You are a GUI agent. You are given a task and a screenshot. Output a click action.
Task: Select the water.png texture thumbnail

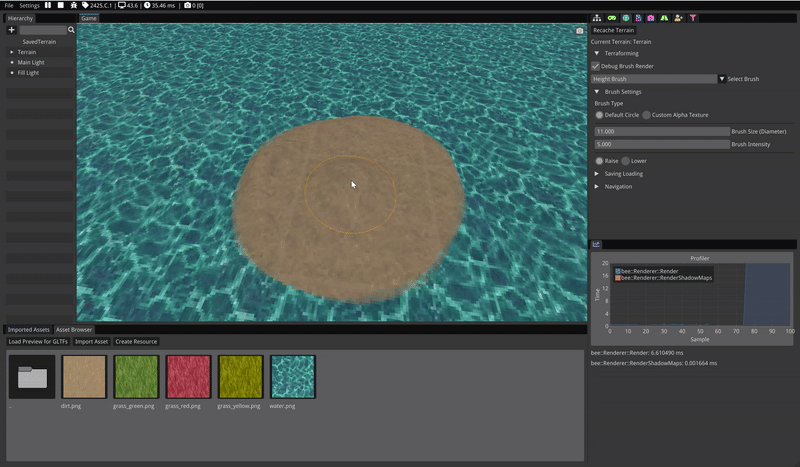click(x=293, y=378)
